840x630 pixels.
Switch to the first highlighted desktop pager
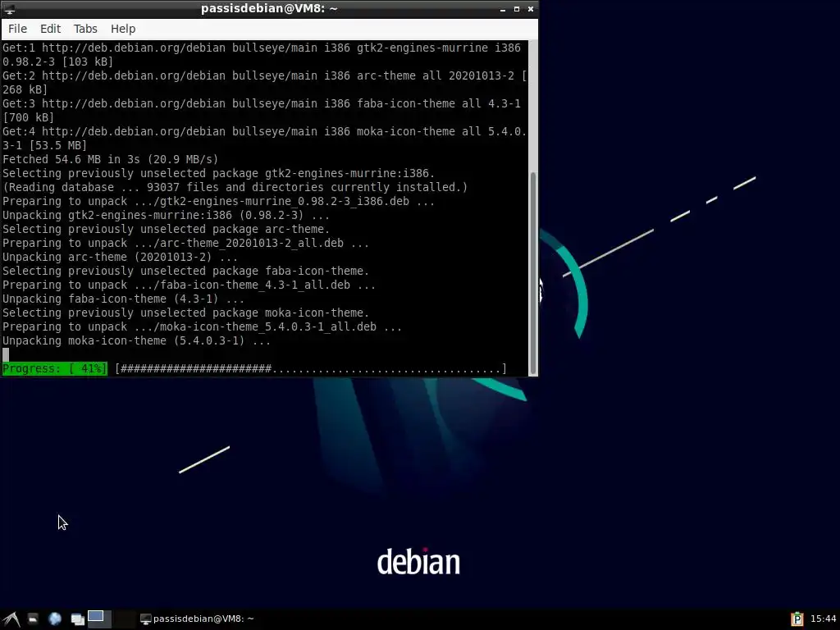pyautogui.click(x=99, y=619)
